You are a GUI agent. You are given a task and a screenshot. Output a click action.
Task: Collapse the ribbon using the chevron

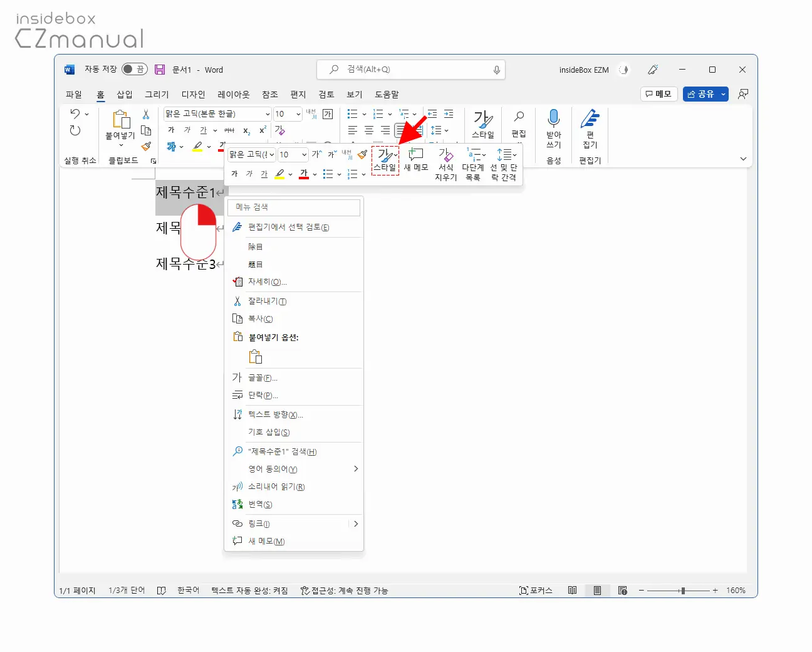point(743,159)
